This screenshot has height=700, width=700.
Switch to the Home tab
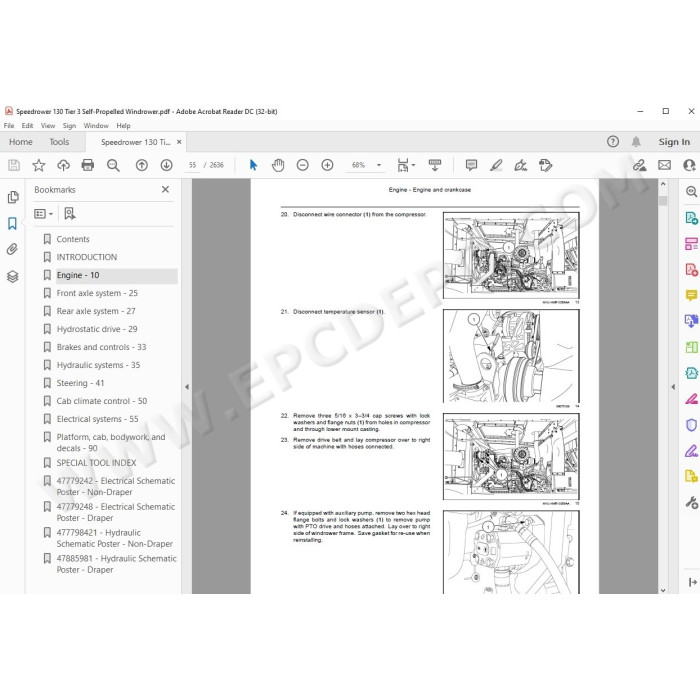pos(21,142)
